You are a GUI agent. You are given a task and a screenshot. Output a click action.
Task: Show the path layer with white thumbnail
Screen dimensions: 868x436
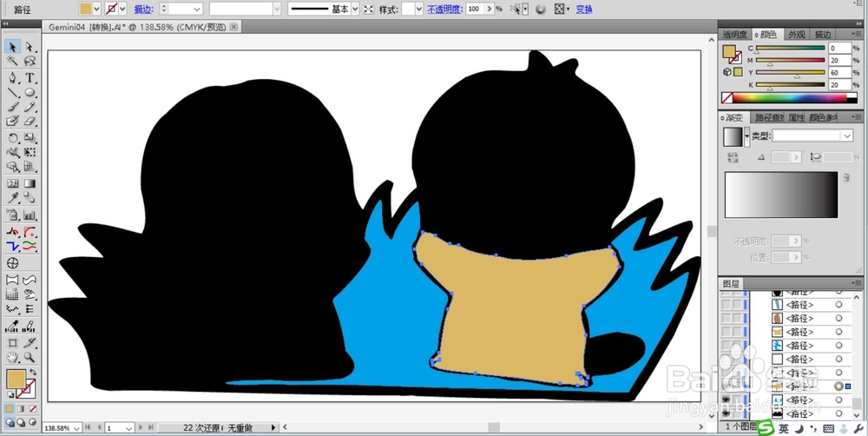[726, 359]
